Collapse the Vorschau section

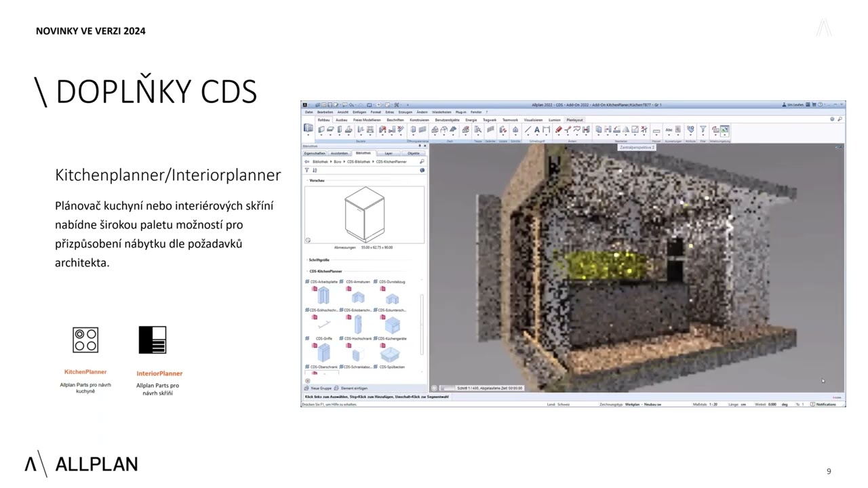pyautogui.click(x=307, y=181)
